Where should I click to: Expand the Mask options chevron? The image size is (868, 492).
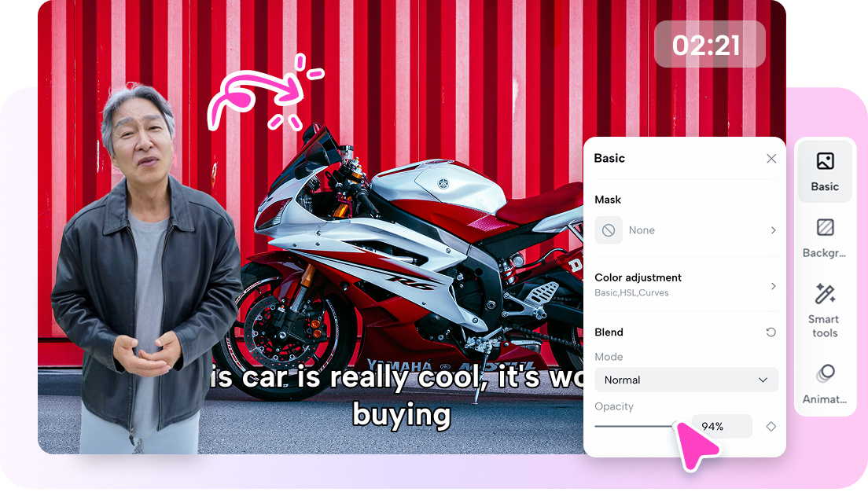774,230
